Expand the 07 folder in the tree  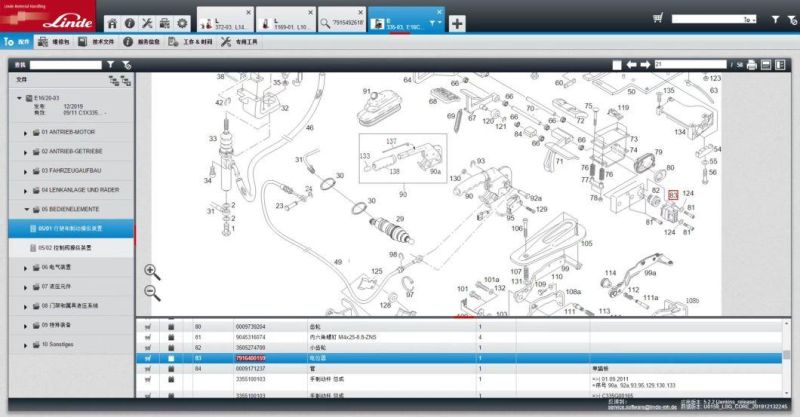click(25, 287)
